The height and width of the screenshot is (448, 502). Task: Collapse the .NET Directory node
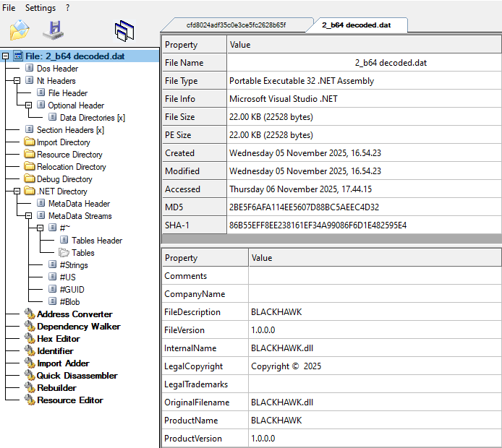coord(17,191)
